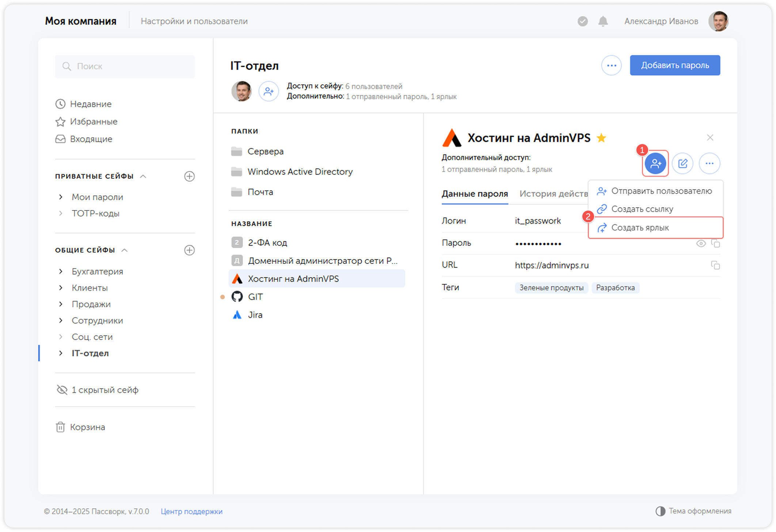
Task: Click the add user icon near vault access
Action: coord(269,91)
